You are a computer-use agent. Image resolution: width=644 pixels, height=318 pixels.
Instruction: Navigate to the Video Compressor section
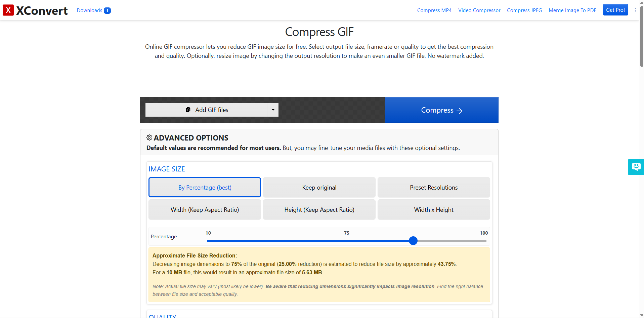pos(479,10)
